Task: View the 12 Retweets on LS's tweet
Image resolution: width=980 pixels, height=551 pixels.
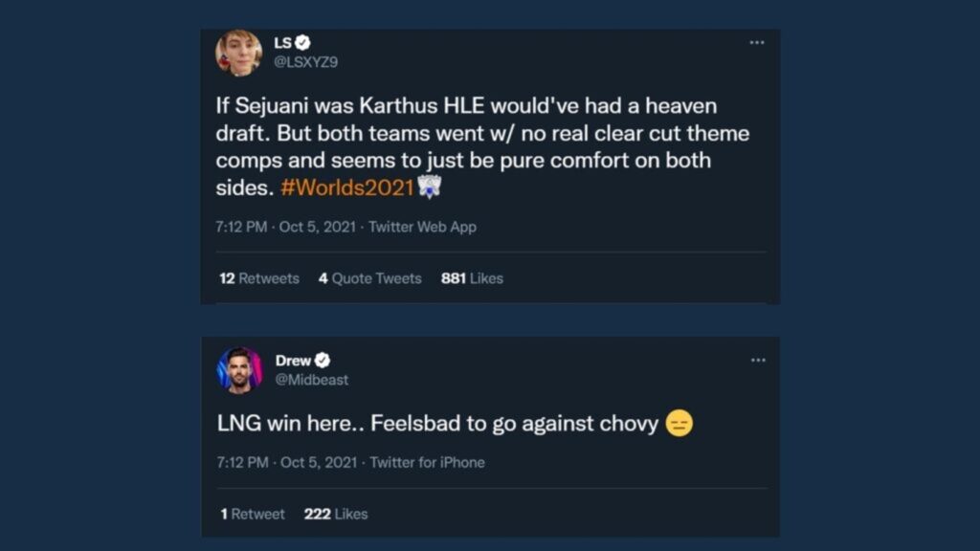Action: (x=258, y=278)
